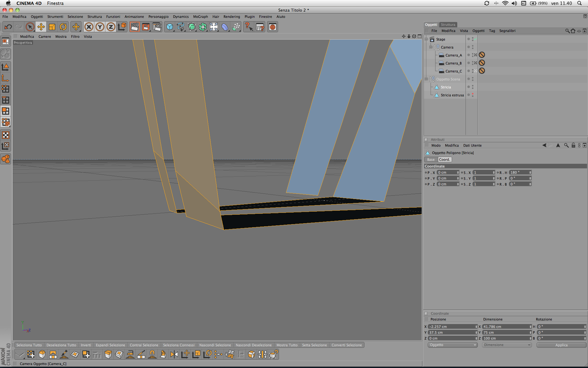This screenshot has height=368, width=588.
Task: Open the Dimensione dropdown in Coordinate panel
Action: point(507,345)
